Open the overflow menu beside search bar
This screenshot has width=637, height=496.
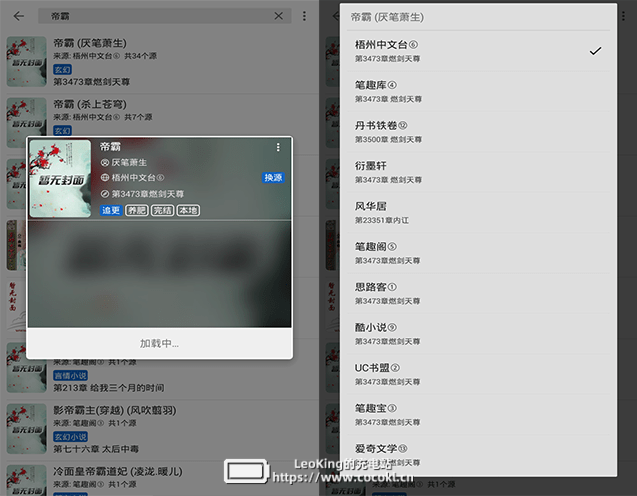tap(304, 16)
